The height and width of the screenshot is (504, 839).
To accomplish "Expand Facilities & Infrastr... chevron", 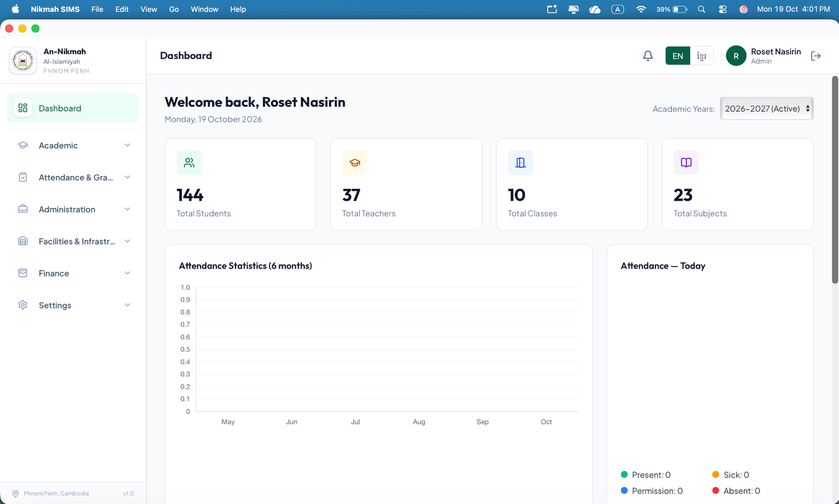I will (127, 241).
